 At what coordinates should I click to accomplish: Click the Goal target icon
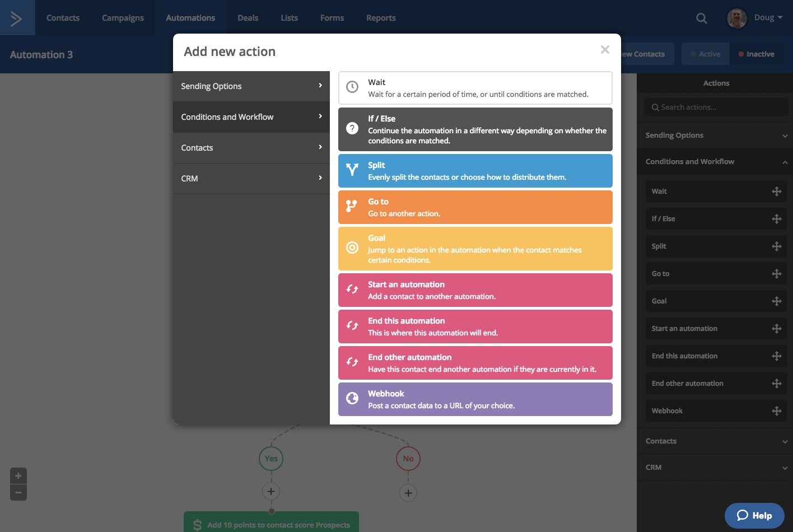(352, 248)
